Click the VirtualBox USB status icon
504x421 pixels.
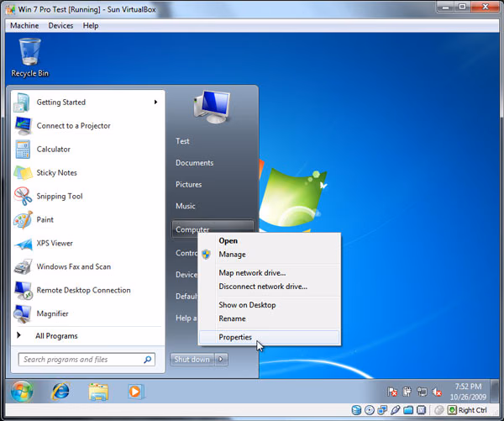tap(396, 410)
